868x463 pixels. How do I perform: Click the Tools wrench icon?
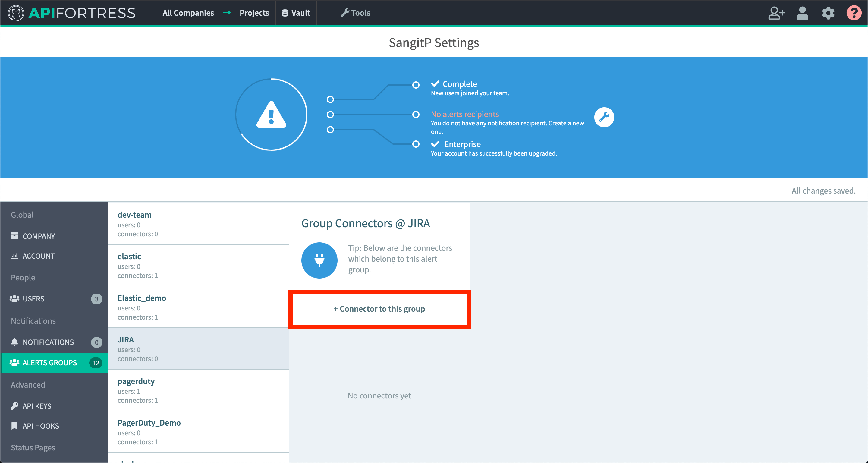[345, 13]
